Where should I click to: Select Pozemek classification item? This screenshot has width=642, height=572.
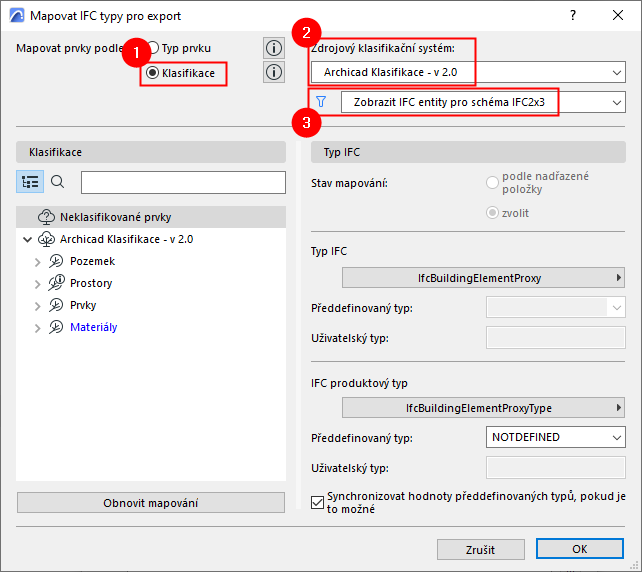point(92,261)
